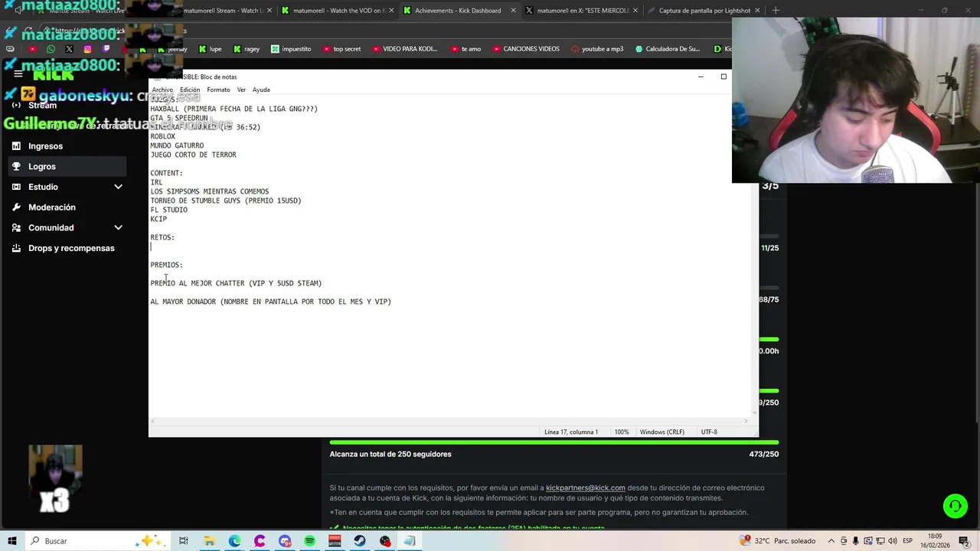Image resolution: width=980 pixels, height=551 pixels.
Task: Toggle the Kick dashboard hamburger menu
Action: (x=18, y=74)
